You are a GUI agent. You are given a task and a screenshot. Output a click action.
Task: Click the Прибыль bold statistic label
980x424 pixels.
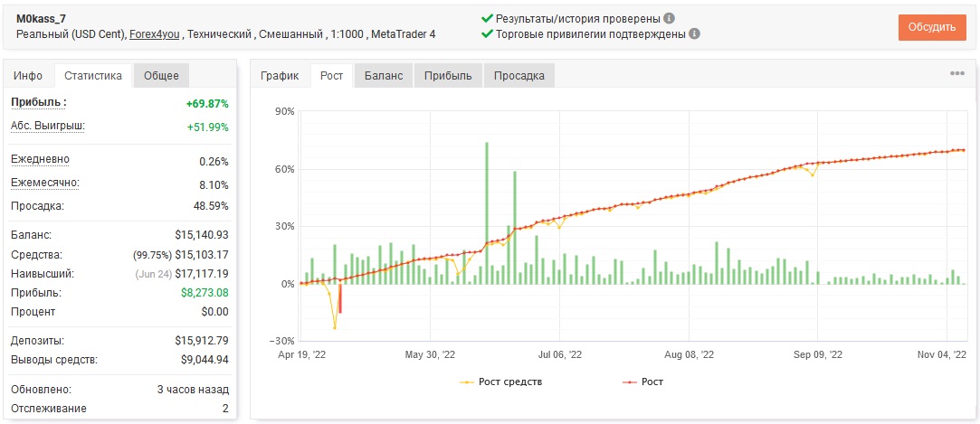[39, 102]
